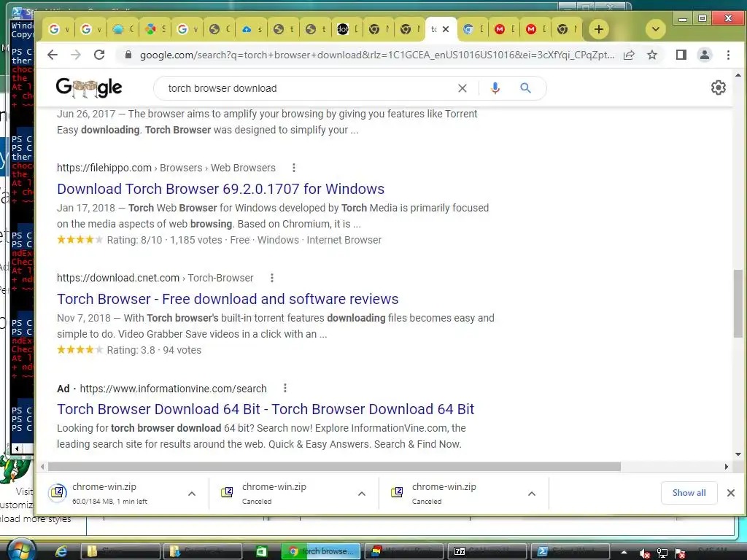Switch to the PowerShell taskbar window
Image resolution: width=747 pixels, height=560 pixels.
570,551
